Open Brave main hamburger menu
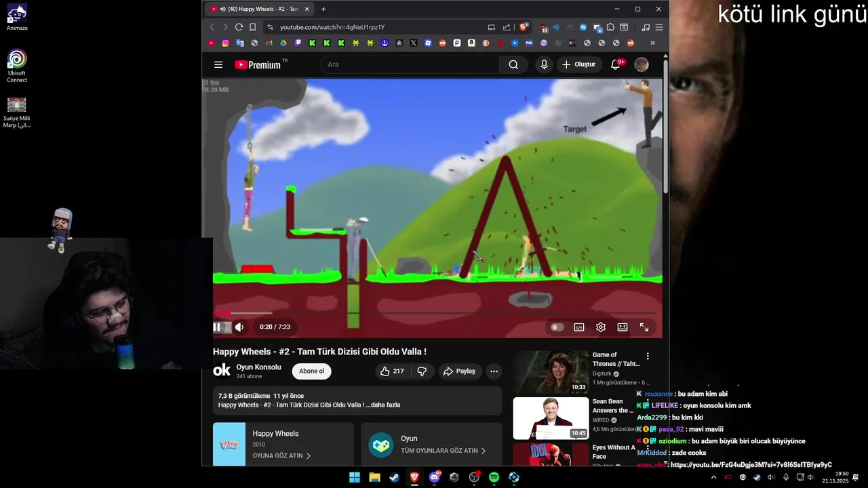 (x=659, y=27)
